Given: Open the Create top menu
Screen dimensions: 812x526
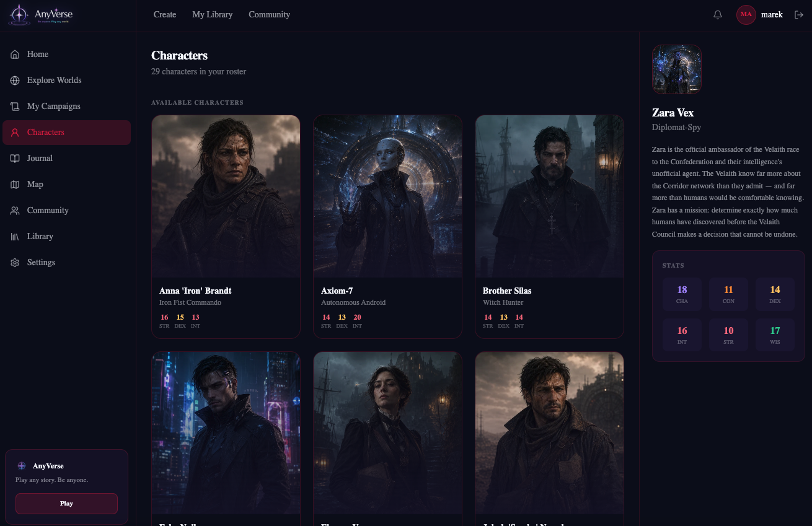Looking at the screenshot, I should (x=165, y=14).
